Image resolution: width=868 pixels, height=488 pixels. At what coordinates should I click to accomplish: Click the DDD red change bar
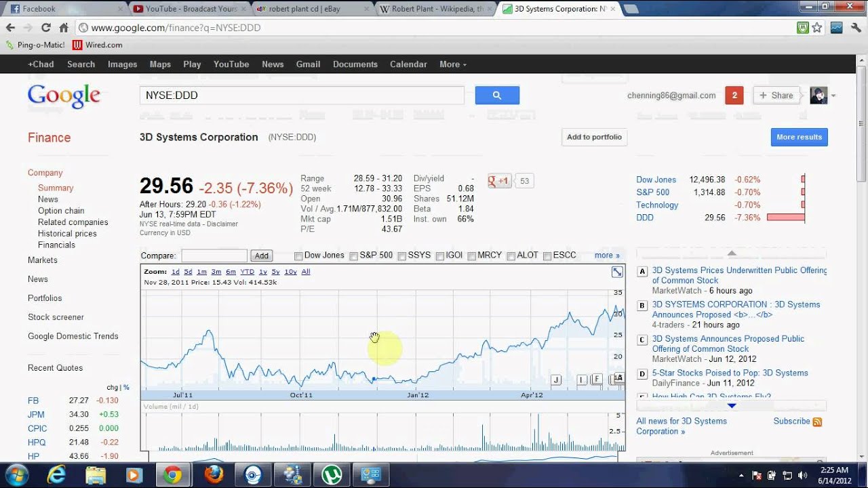786,218
